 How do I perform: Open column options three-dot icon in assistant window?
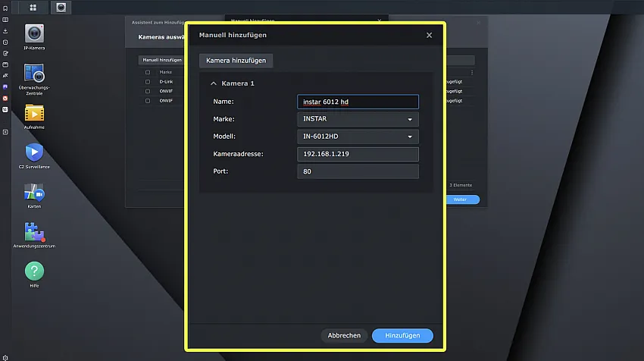tap(472, 72)
